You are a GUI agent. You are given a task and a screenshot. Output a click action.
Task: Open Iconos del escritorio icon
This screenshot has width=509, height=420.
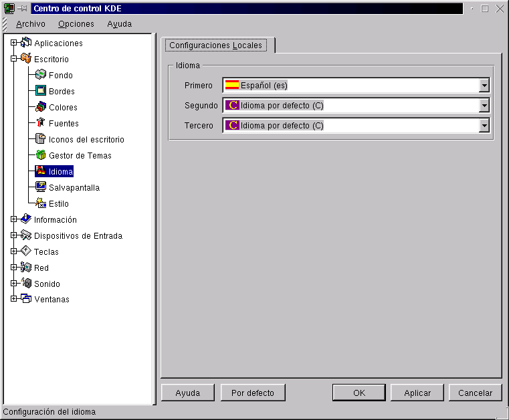pos(41,139)
